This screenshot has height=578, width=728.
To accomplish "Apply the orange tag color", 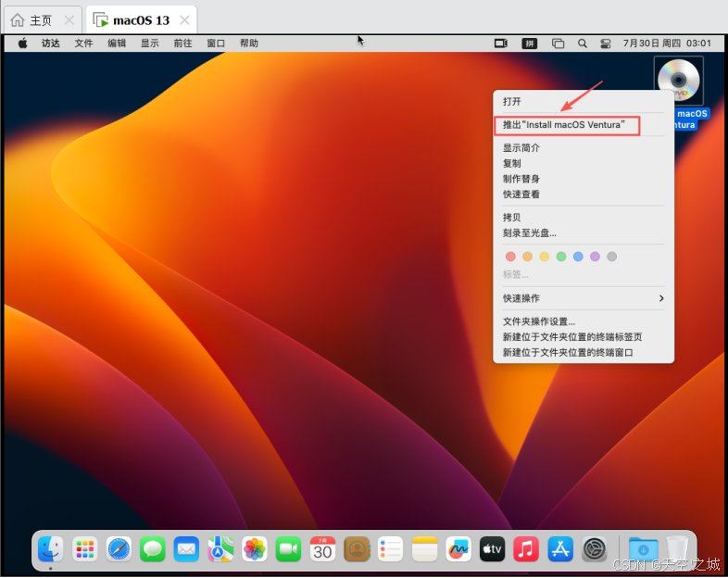I will pyautogui.click(x=527, y=257).
